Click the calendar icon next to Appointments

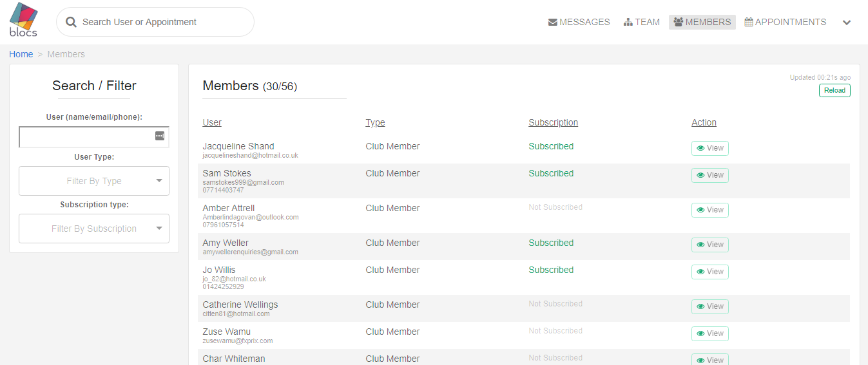(x=749, y=22)
